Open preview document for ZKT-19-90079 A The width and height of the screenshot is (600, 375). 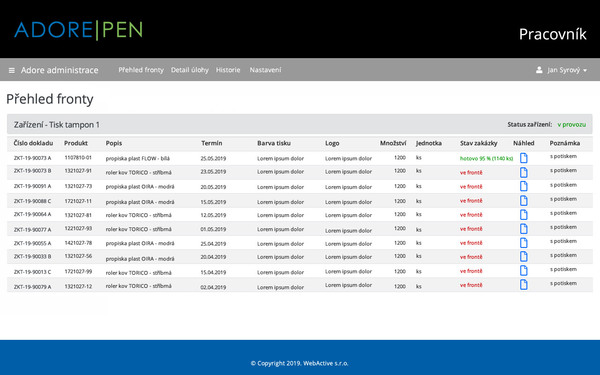[523, 285]
